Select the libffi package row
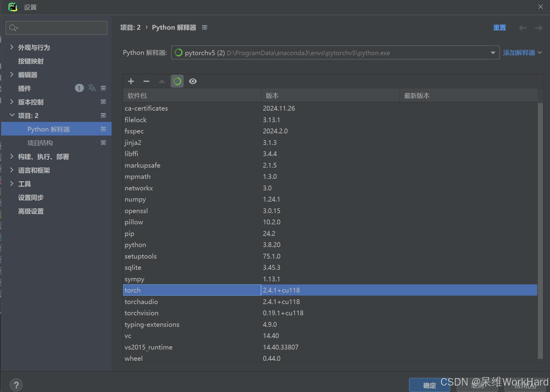This screenshot has height=392, width=550. 330,154
